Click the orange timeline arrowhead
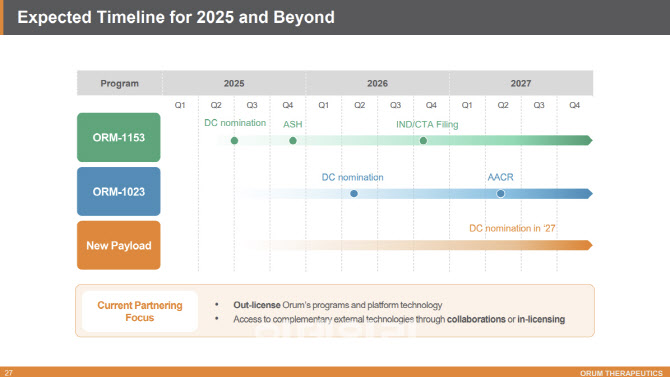Viewport: 670px width, 377px height. 589,245
